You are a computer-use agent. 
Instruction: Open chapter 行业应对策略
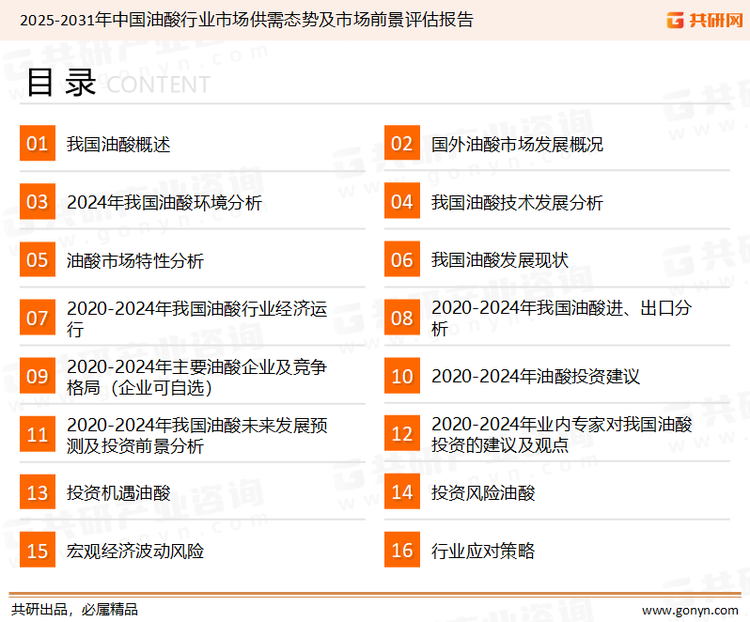[483, 551]
